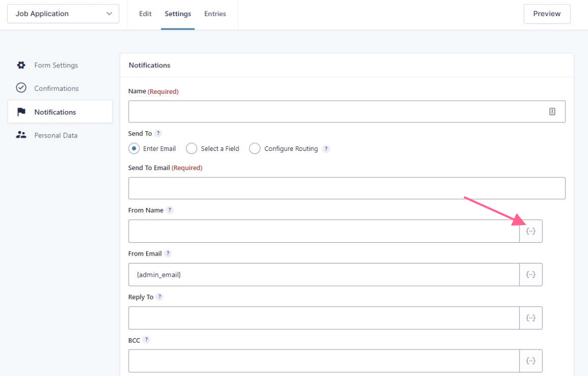This screenshot has height=376, width=588.
Task: Open merge tags for From Name field
Action: pyautogui.click(x=530, y=231)
